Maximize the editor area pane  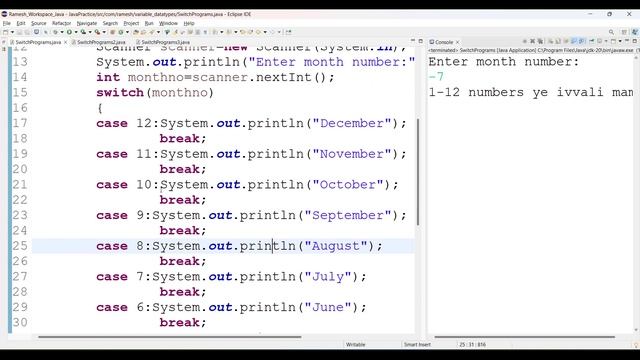tap(420, 41)
